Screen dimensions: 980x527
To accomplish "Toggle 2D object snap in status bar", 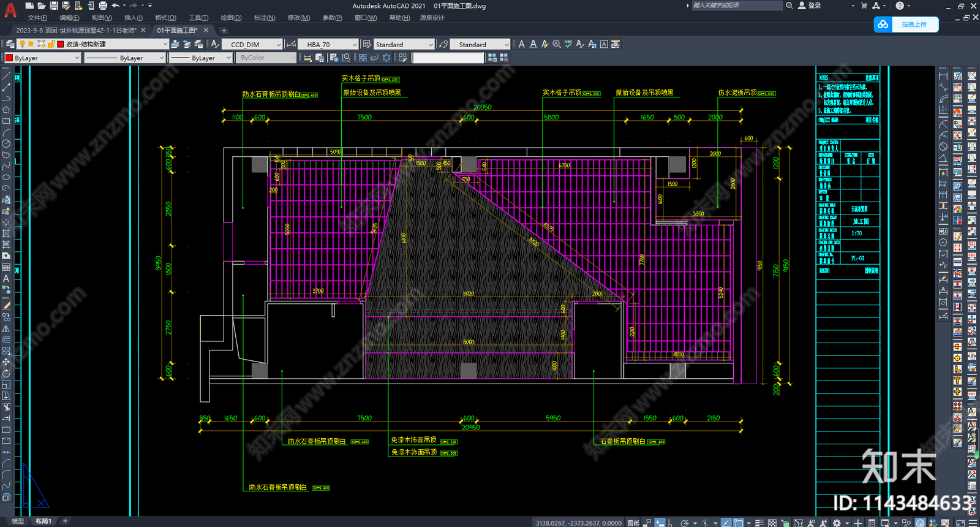I will click(x=739, y=523).
